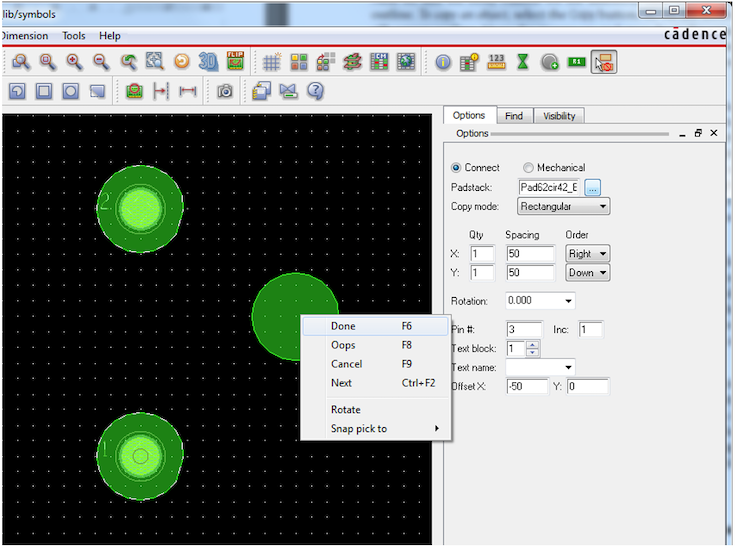Select the Connect radio button

(x=458, y=168)
